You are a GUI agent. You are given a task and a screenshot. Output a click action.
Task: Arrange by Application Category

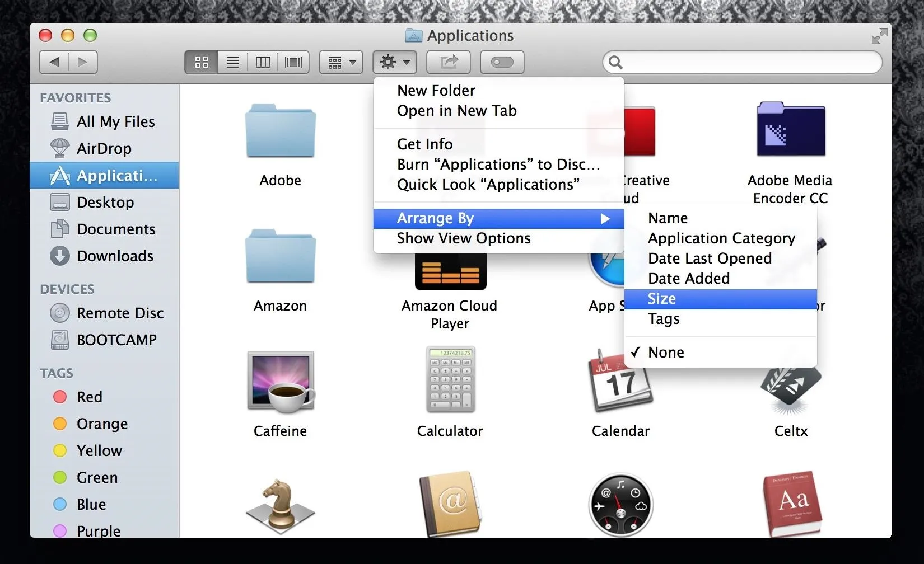coord(720,238)
